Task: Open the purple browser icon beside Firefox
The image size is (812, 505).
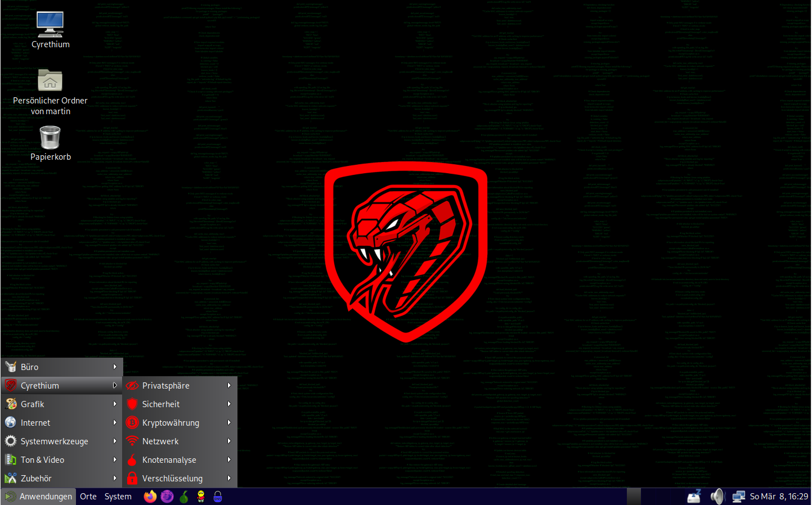Action: point(167,497)
